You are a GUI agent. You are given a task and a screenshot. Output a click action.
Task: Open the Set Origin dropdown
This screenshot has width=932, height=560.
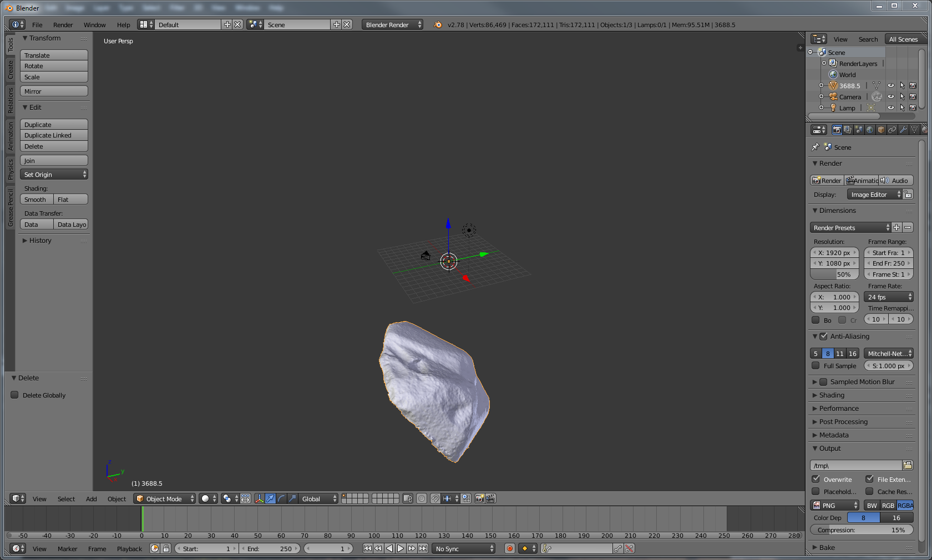[x=54, y=175]
